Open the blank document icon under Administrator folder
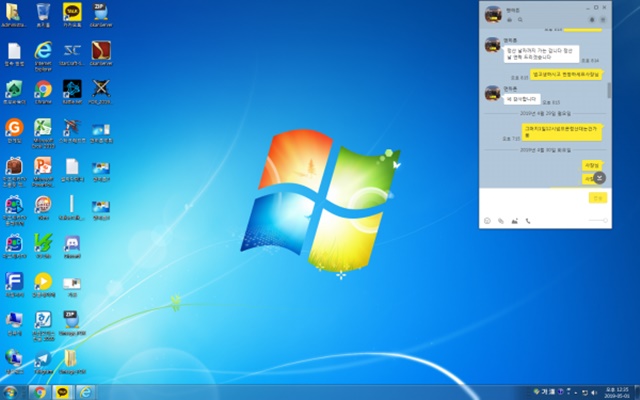The image size is (640, 400). (x=14, y=54)
